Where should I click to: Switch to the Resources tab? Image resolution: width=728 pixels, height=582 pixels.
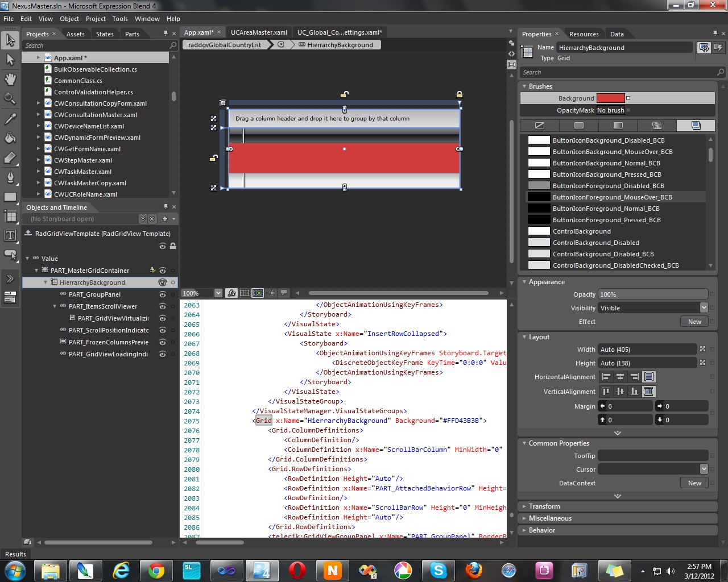(x=584, y=34)
